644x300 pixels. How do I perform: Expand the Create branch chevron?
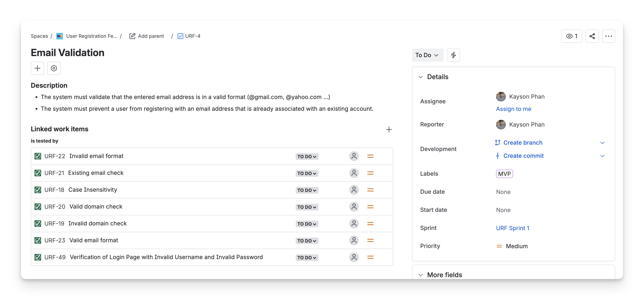(x=602, y=143)
